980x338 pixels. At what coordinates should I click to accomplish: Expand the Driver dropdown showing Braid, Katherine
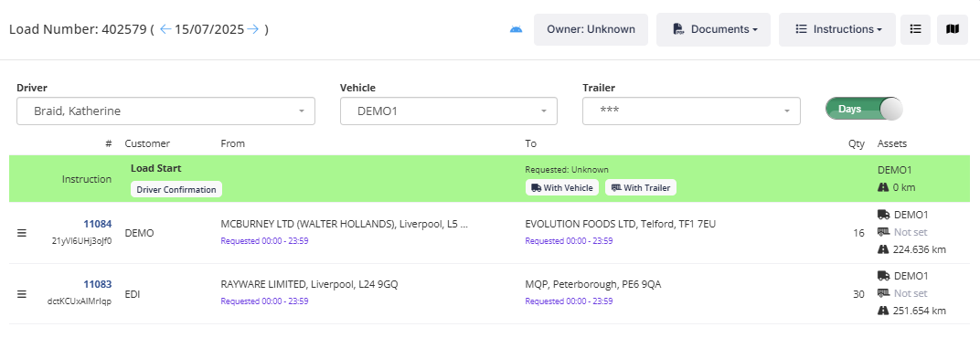[165, 111]
